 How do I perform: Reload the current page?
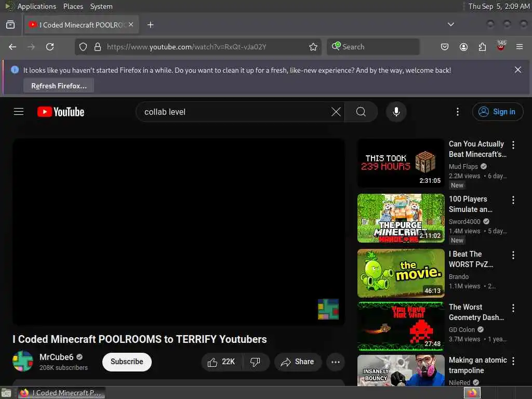click(x=50, y=47)
